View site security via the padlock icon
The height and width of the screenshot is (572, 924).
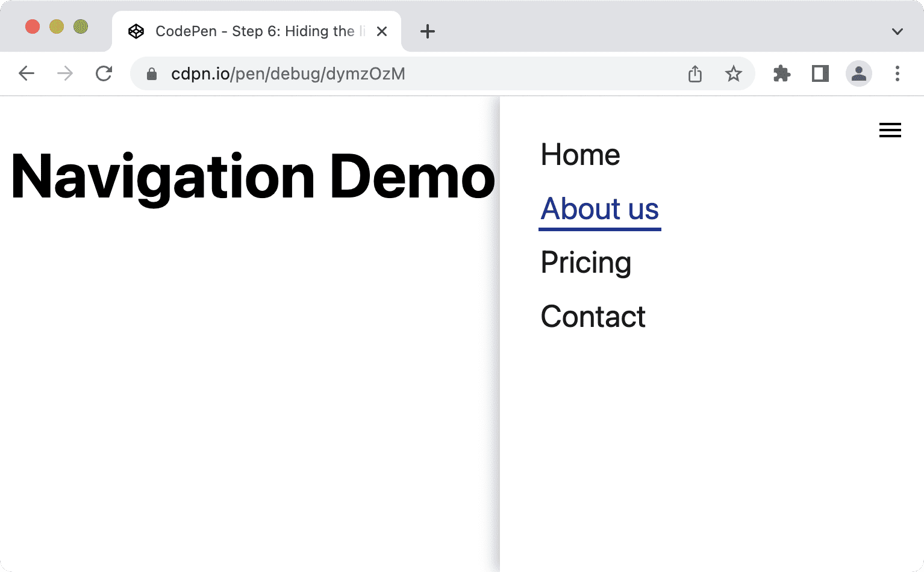[x=151, y=73]
